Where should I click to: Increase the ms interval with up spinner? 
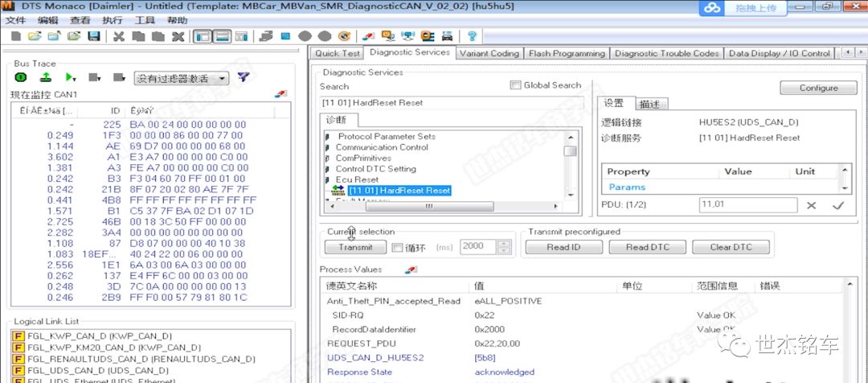pyautogui.click(x=504, y=243)
